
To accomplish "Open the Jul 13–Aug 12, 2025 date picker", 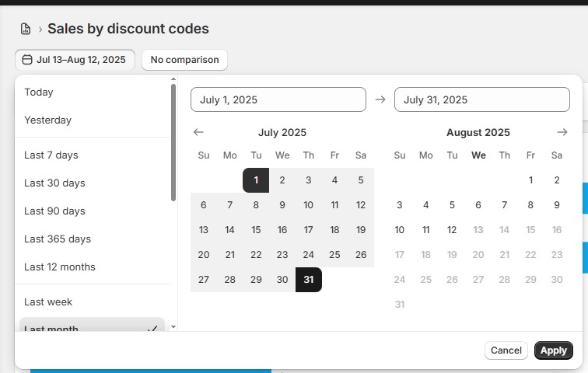I will coord(75,60).
